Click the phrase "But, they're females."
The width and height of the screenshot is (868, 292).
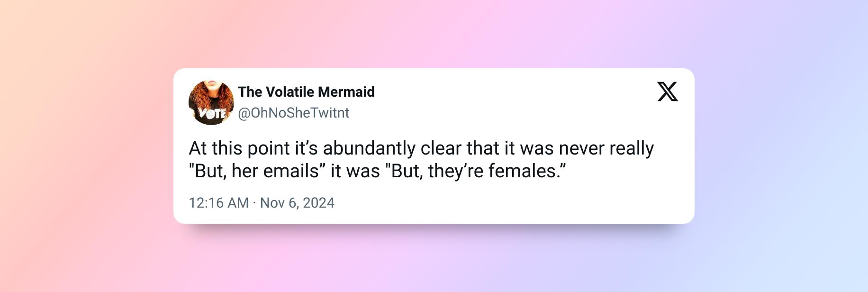point(476,171)
